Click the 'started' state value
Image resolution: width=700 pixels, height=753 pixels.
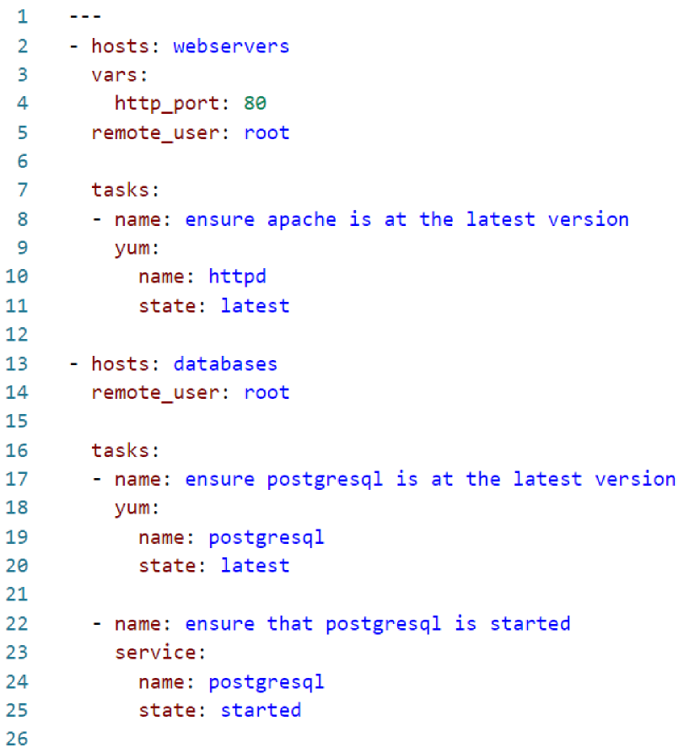(x=261, y=710)
